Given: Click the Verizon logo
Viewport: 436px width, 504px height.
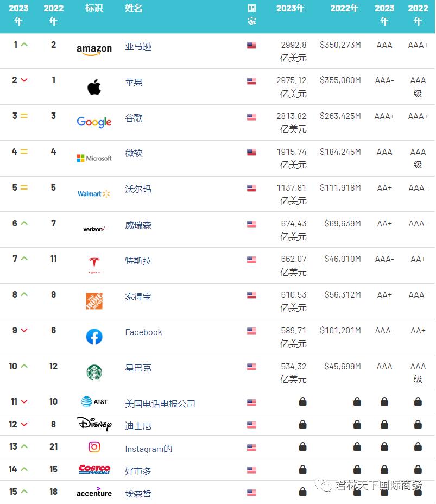Looking at the screenshot, I should point(93,229).
